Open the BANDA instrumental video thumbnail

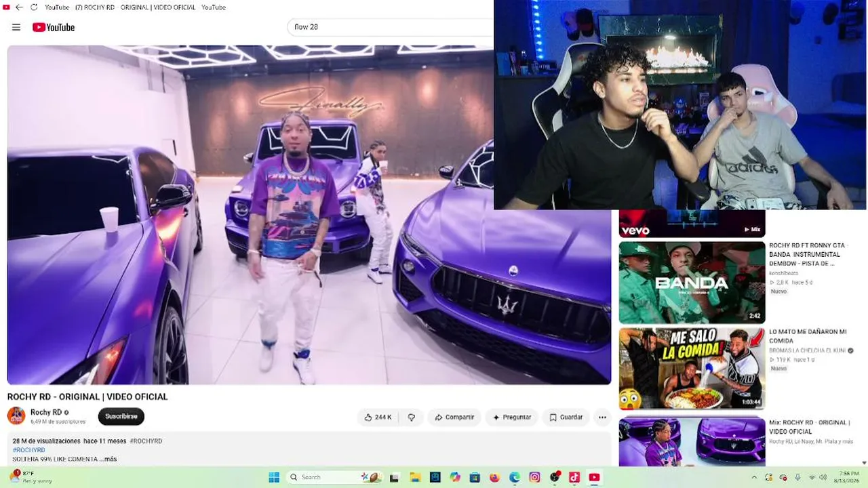(x=692, y=283)
